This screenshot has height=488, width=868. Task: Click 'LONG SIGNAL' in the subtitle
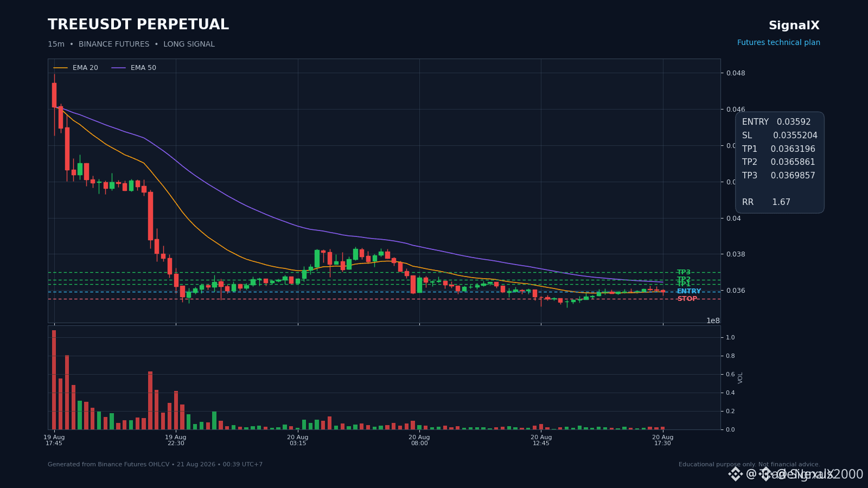pyautogui.click(x=189, y=44)
